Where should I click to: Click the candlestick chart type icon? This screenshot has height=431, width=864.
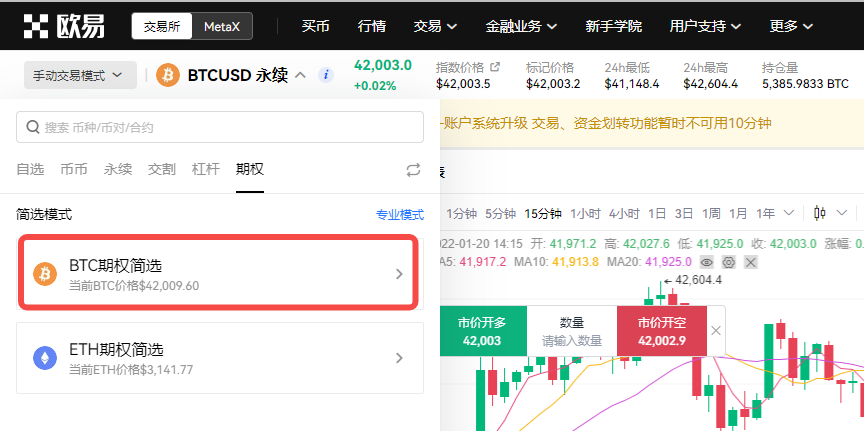(x=820, y=213)
